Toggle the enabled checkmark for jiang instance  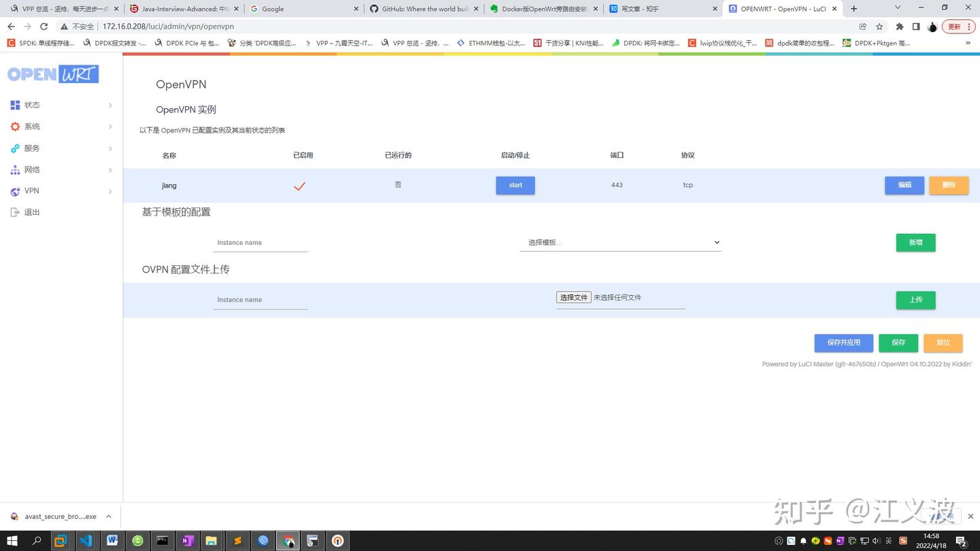(299, 186)
